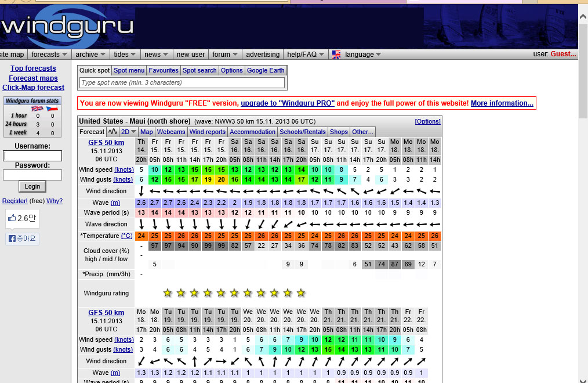Click the second GFS 50 km link
This screenshot has height=383, width=588.
click(106, 312)
